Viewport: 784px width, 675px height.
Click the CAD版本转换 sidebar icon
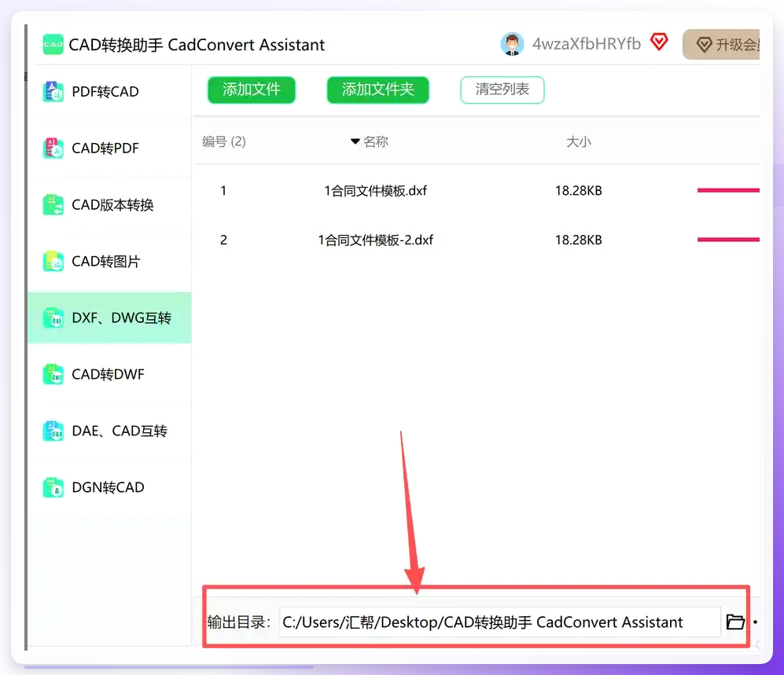click(x=53, y=204)
